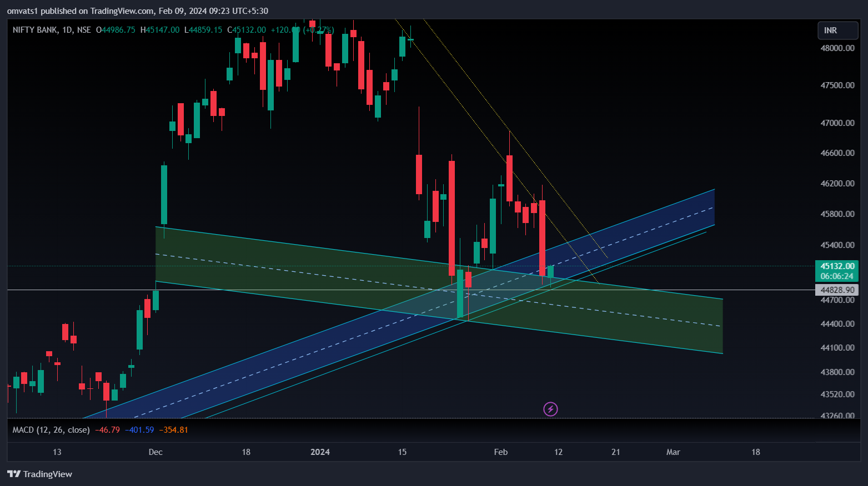Screen dimensions: 868x486
Task: Click the 43520.00 price axis label
Action: click(837, 394)
